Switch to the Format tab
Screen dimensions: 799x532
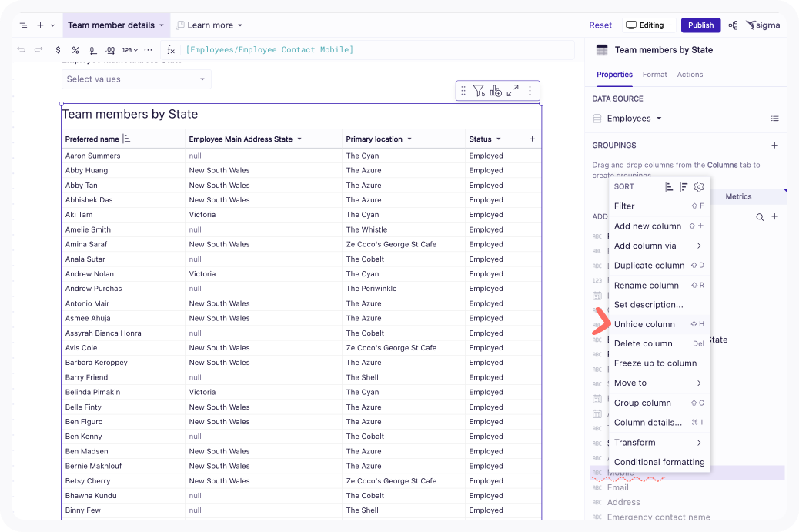(655, 75)
